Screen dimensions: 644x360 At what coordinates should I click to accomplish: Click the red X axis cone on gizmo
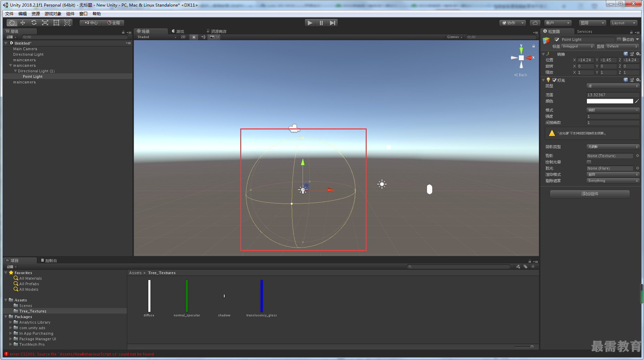point(529,58)
